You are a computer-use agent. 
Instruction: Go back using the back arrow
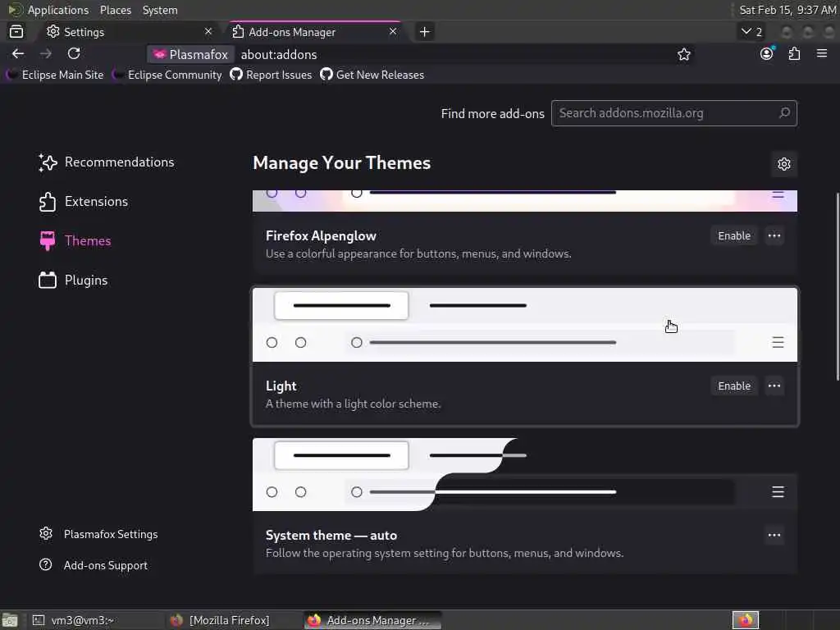click(x=18, y=53)
